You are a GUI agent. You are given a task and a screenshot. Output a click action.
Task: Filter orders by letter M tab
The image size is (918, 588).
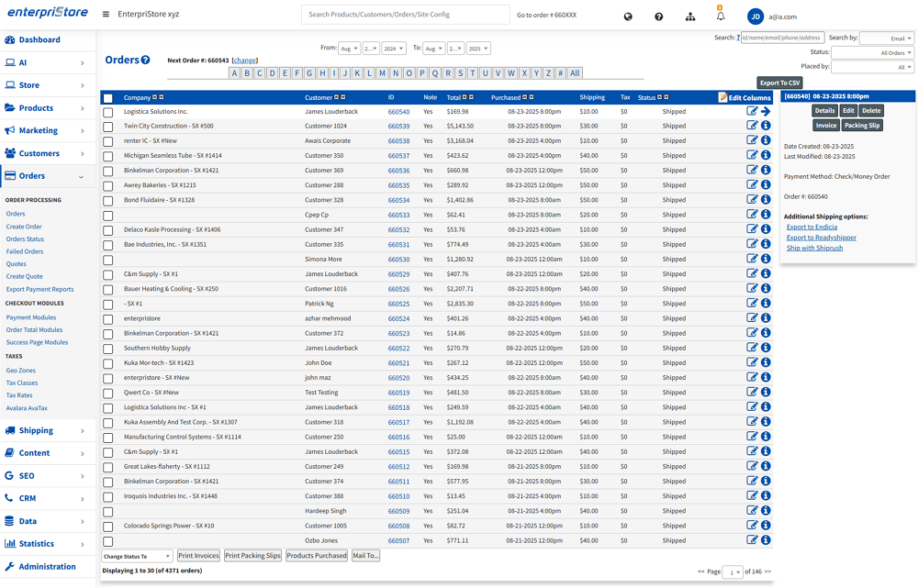pyautogui.click(x=383, y=73)
